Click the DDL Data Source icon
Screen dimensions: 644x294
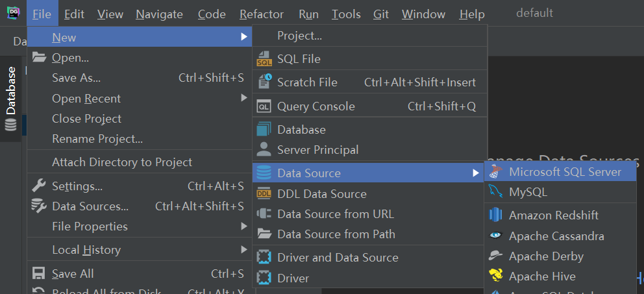click(x=264, y=193)
